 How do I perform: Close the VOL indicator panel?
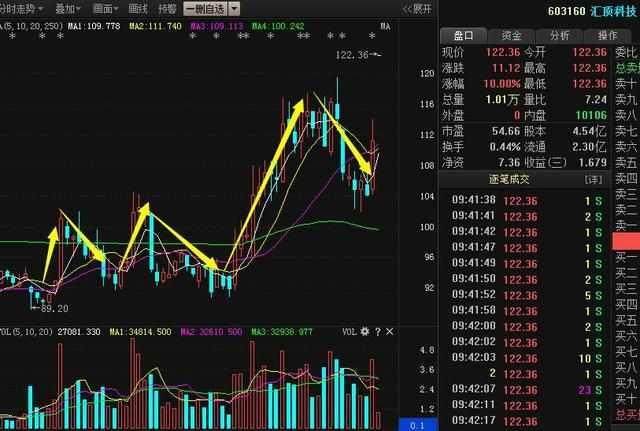click(x=390, y=331)
